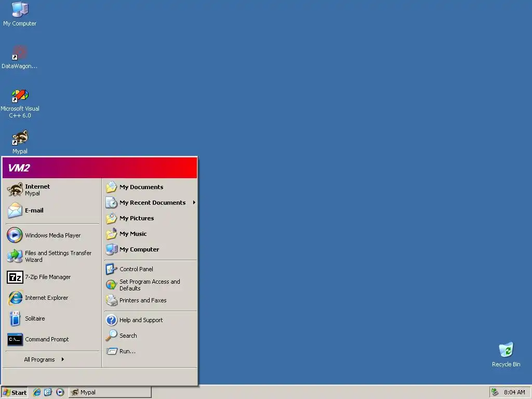Click the Run... label
This screenshot has width=532, height=399.
coord(127,351)
